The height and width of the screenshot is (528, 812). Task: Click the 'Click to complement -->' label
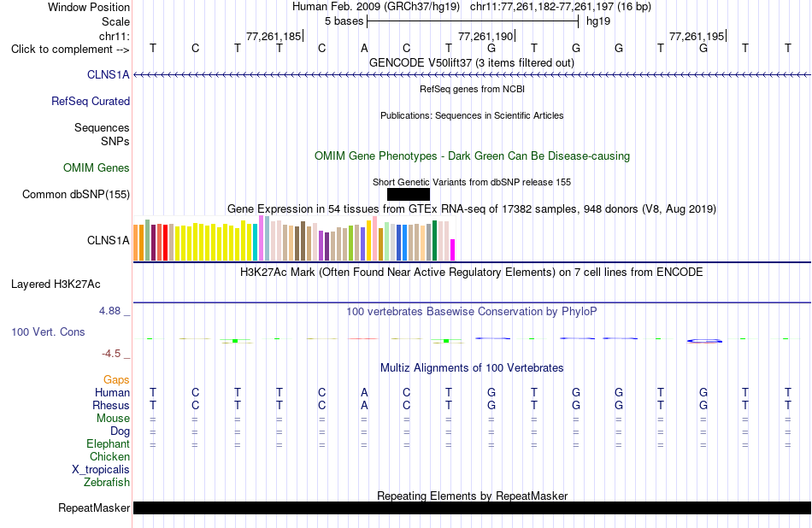(x=70, y=50)
